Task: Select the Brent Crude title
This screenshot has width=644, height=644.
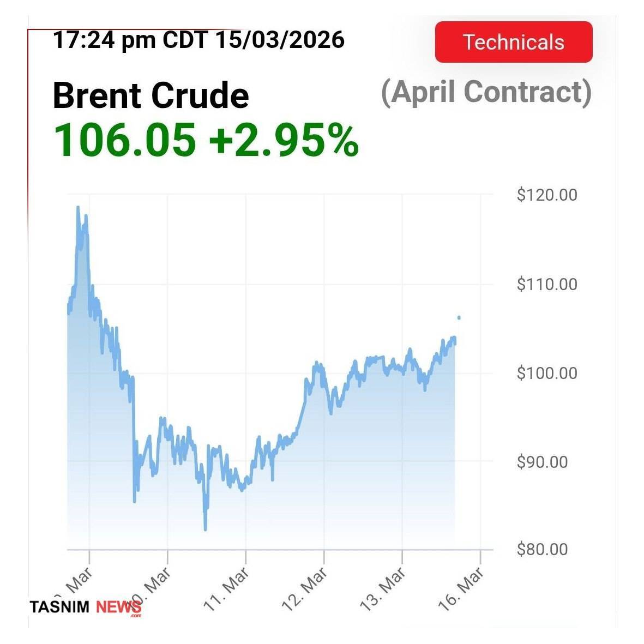Action: pyautogui.click(x=151, y=95)
